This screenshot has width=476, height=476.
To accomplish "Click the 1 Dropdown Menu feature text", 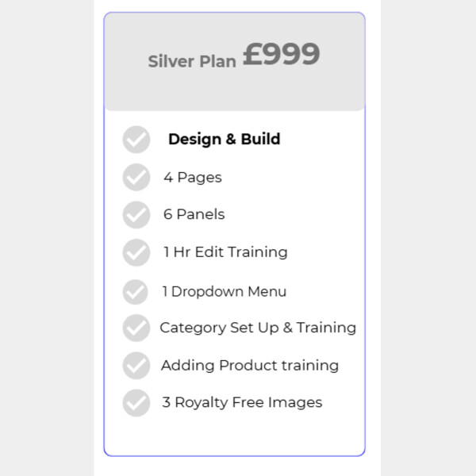I will 225,291.
